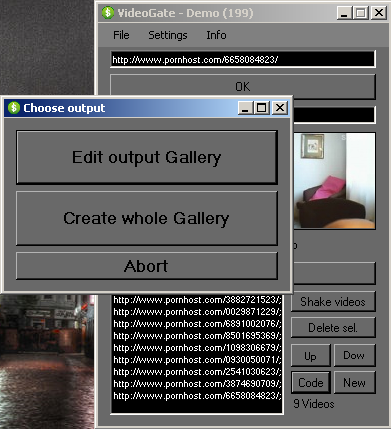Image resolution: width=391 pixels, height=429 pixels.
Task: Choose Create whole Gallery
Action: [x=147, y=218]
